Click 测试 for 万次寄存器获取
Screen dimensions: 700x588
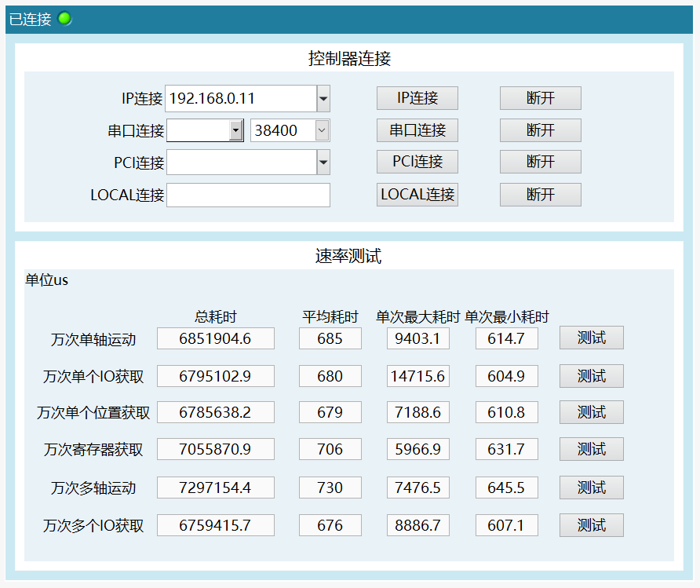(591, 449)
